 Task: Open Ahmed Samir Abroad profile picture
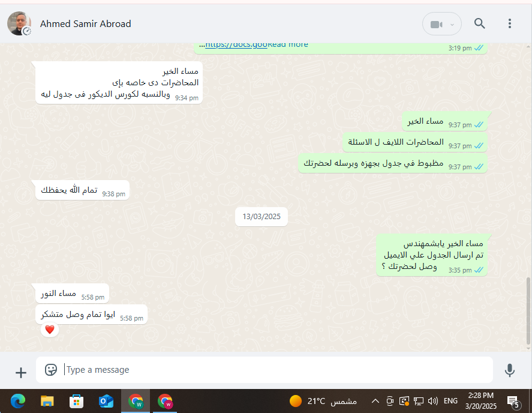click(x=19, y=23)
